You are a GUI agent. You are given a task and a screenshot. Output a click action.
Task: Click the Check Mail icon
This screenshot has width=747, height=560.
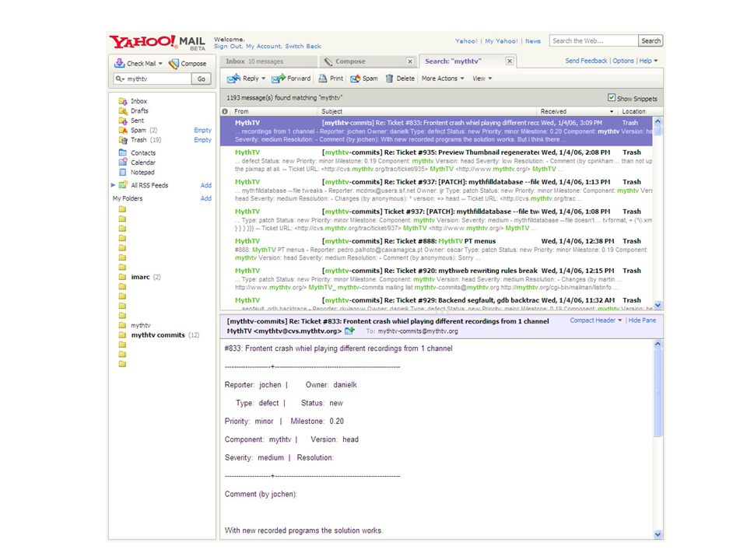coord(119,63)
